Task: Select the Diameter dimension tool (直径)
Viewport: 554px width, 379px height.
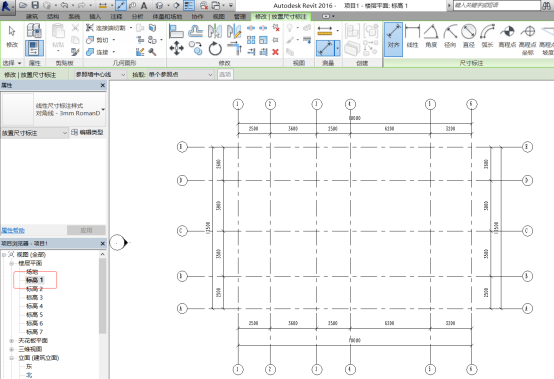Action: click(x=468, y=36)
